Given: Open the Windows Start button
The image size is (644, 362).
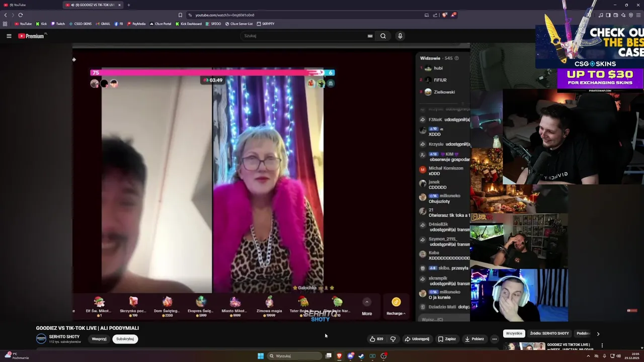Looking at the screenshot, I should [261, 356].
